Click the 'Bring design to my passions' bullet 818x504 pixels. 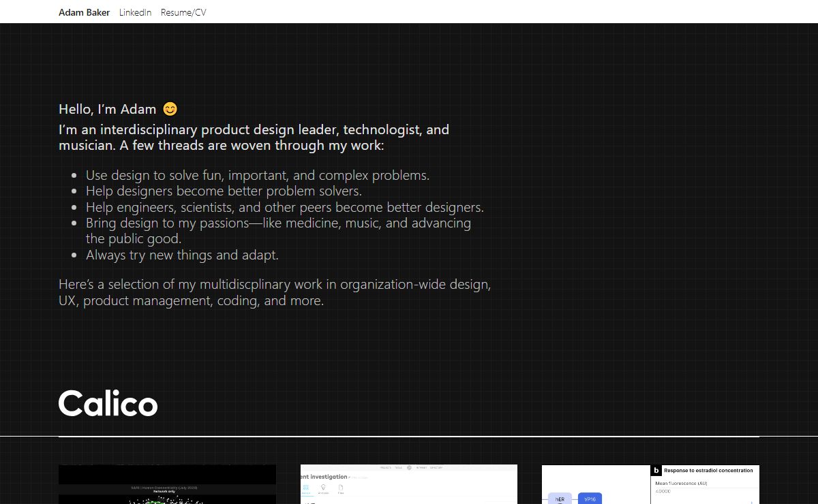[x=278, y=231]
